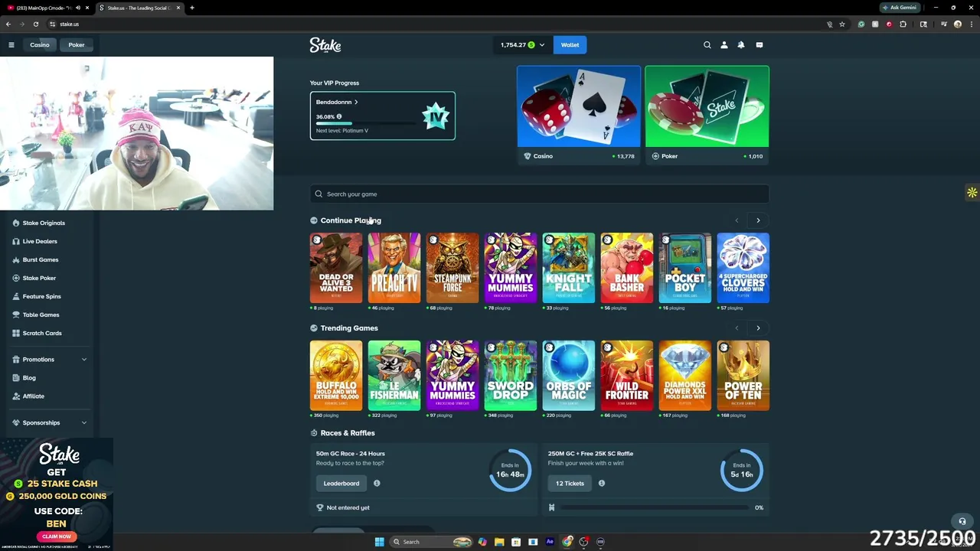Open the Poker chips card banner
Image resolution: width=980 pixels, height=551 pixels.
[x=707, y=116]
